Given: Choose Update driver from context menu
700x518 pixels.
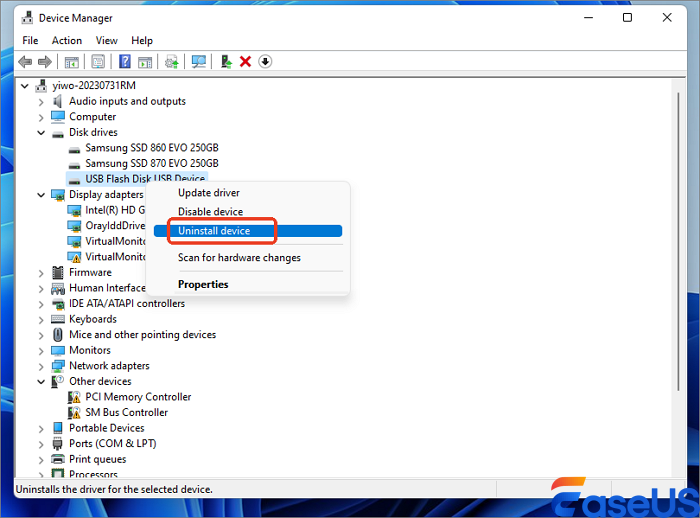Looking at the screenshot, I should point(209,193).
